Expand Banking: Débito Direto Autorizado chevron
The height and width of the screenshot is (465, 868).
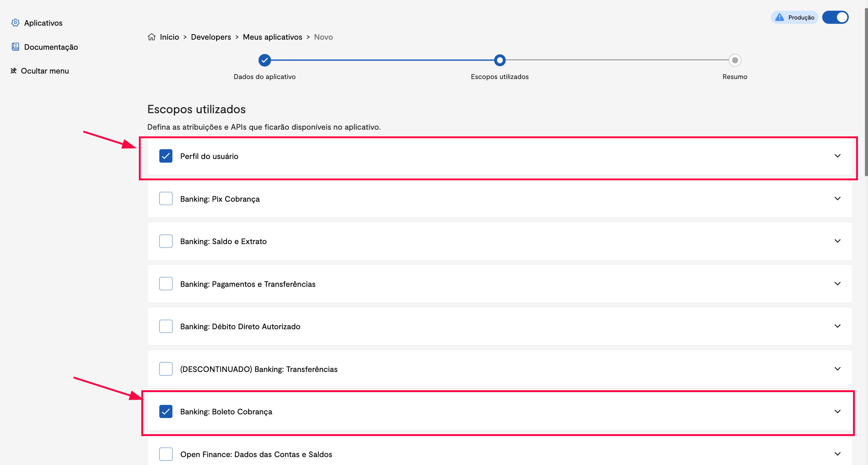tap(837, 326)
